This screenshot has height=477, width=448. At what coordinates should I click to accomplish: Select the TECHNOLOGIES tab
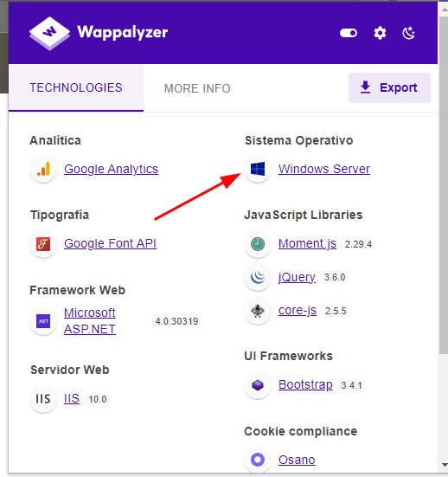[76, 88]
